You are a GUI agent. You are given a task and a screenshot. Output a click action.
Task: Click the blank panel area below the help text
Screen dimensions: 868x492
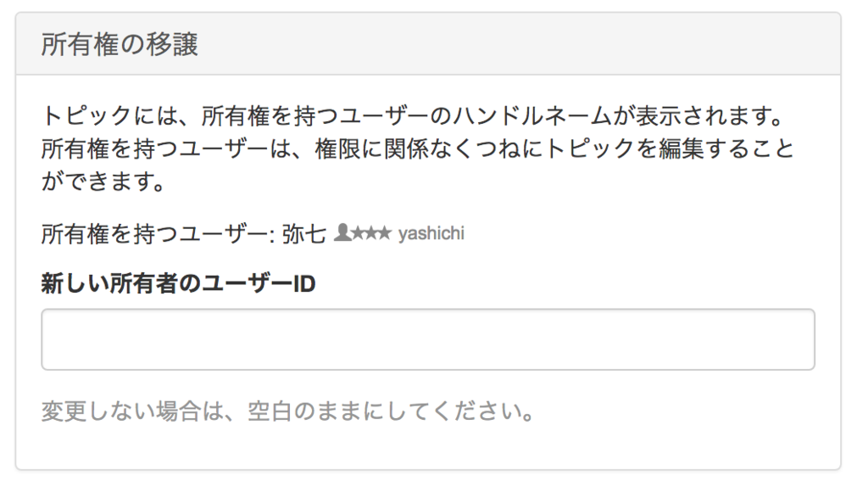[428, 446]
